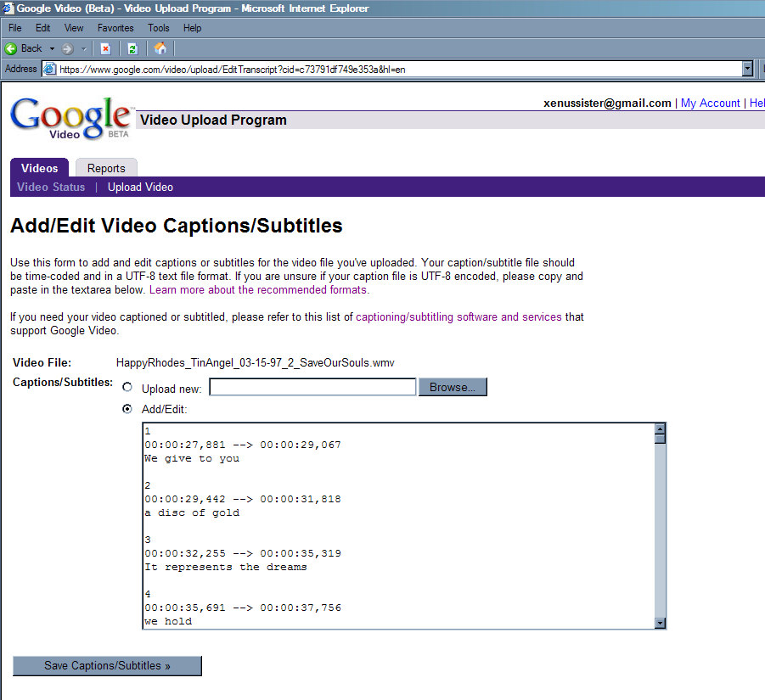Open the Edit menu

point(43,28)
